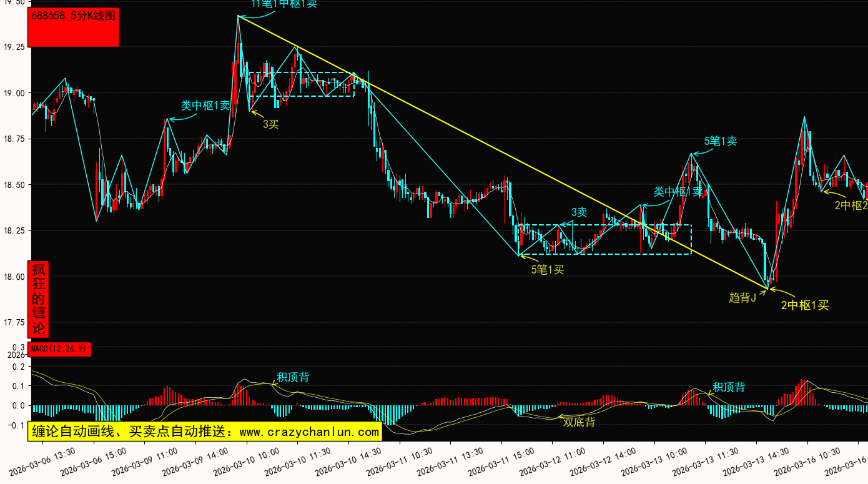The height and width of the screenshot is (484, 868).
Task: Click the 趋背J divergence label
Action: pos(742,298)
